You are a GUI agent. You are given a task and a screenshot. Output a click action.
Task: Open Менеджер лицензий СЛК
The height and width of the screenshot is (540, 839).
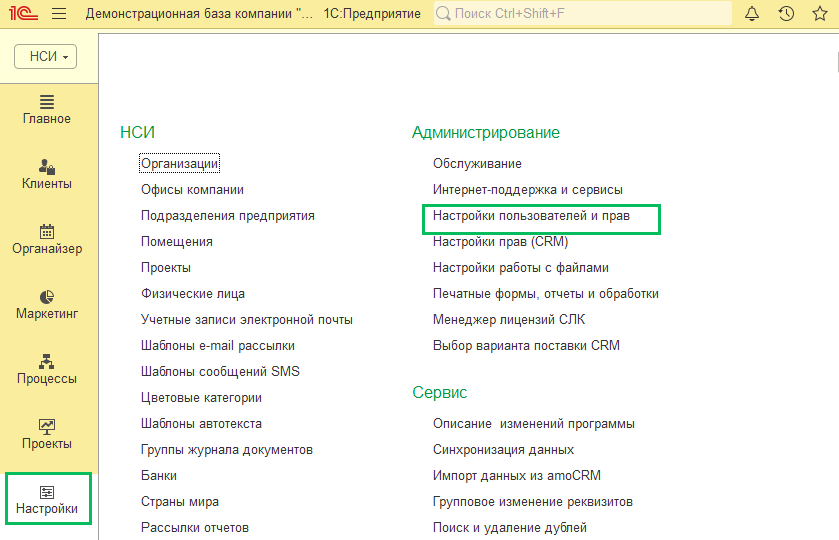tap(509, 320)
